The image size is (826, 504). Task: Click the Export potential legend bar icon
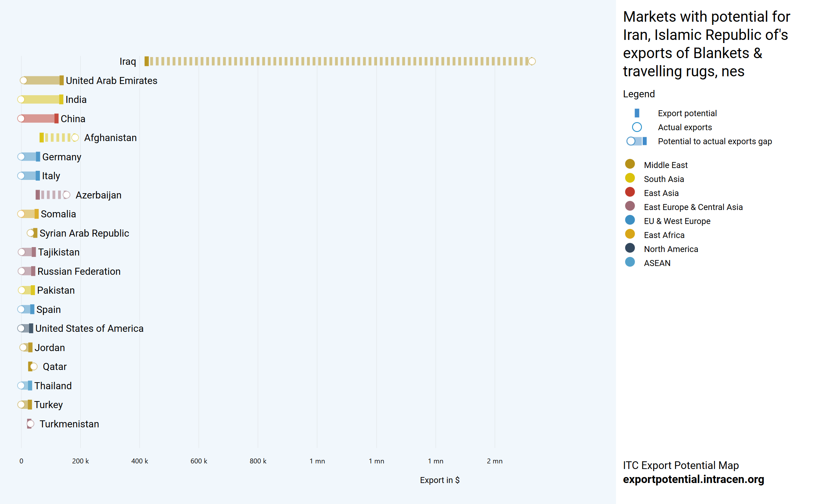click(x=637, y=113)
